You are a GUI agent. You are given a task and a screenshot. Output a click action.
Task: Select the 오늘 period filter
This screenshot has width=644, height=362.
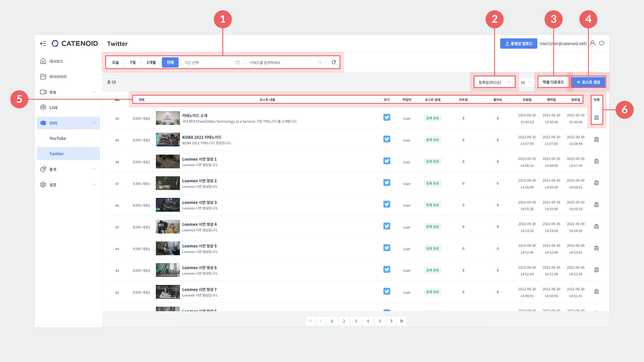115,62
